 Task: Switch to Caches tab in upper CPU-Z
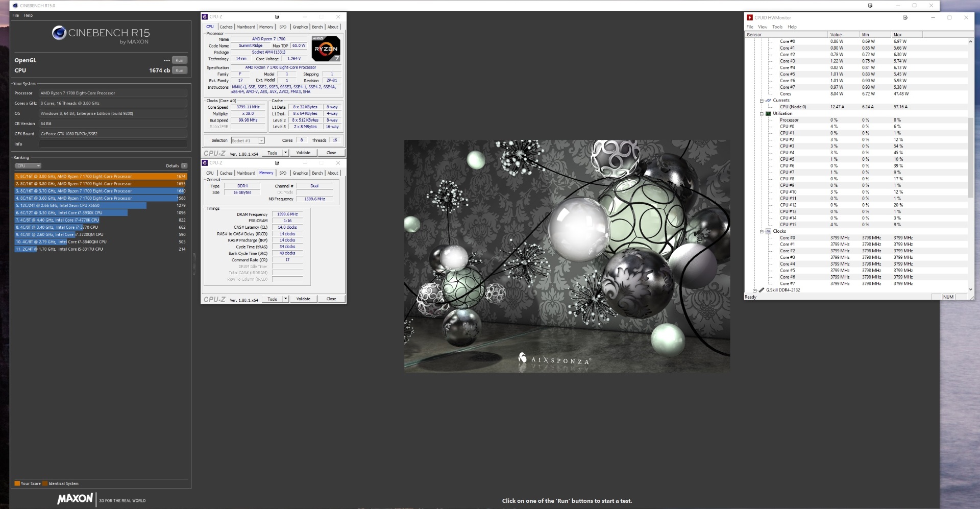[x=226, y=27]
